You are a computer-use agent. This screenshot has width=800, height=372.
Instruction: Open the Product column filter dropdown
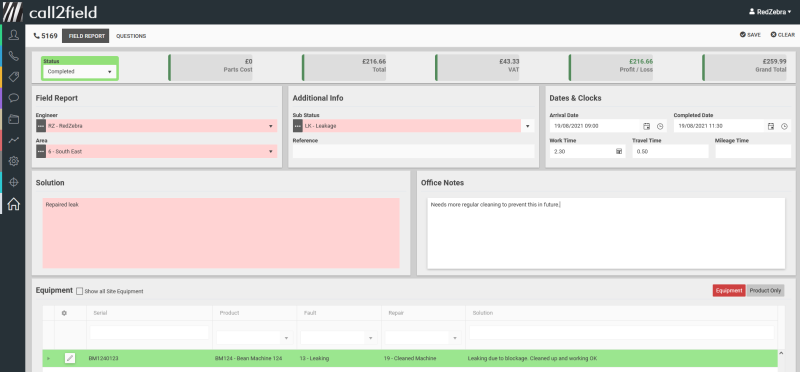coord(286,338)
